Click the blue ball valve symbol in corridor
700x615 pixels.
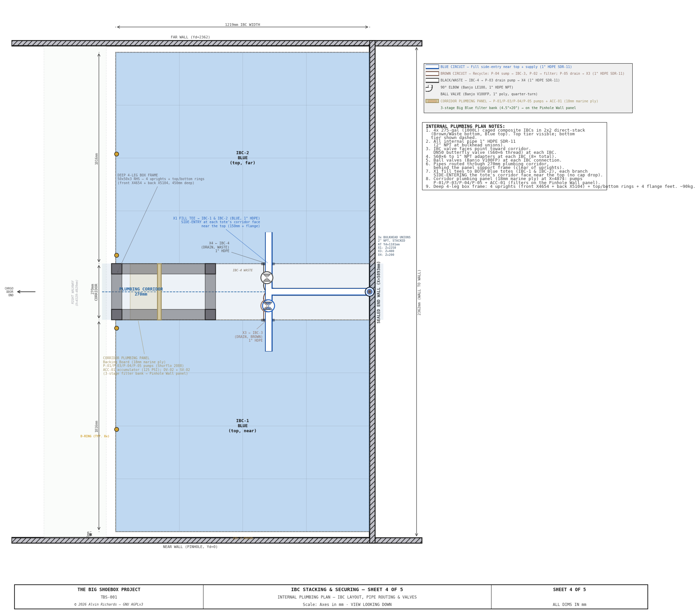tap(268, 306)
